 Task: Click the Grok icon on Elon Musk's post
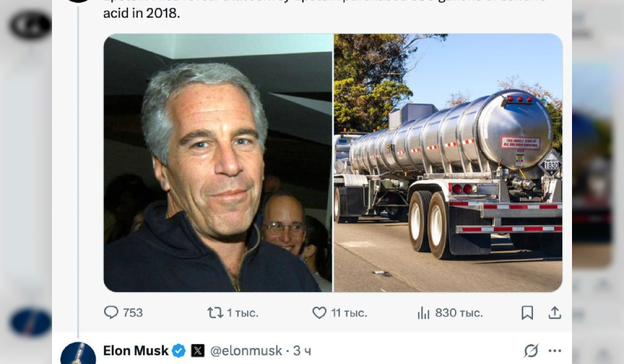531,351
